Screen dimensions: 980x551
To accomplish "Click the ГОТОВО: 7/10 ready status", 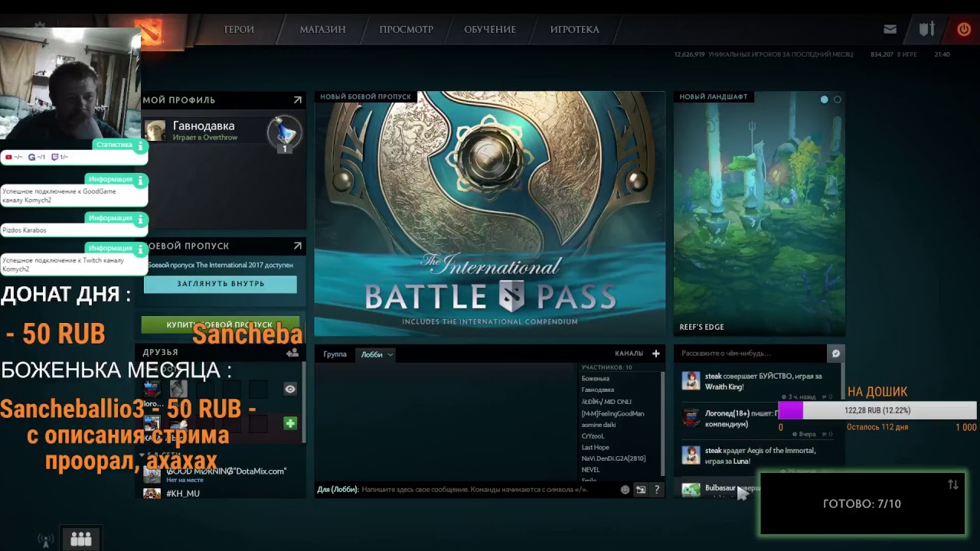I will click(861, 504).
